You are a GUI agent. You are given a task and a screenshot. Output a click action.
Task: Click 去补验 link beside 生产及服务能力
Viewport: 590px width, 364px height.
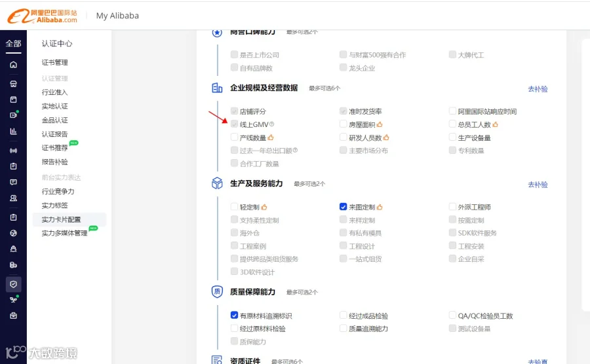[538, 185]
